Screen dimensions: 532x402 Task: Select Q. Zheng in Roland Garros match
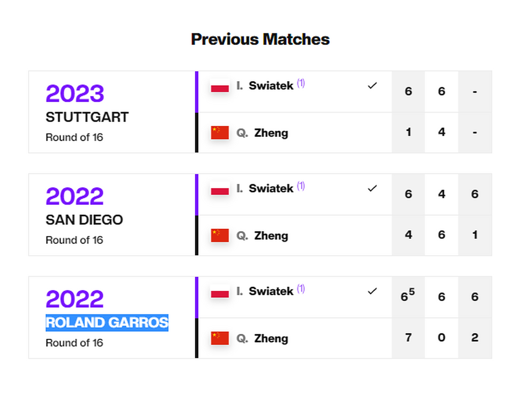pos(262,339)
